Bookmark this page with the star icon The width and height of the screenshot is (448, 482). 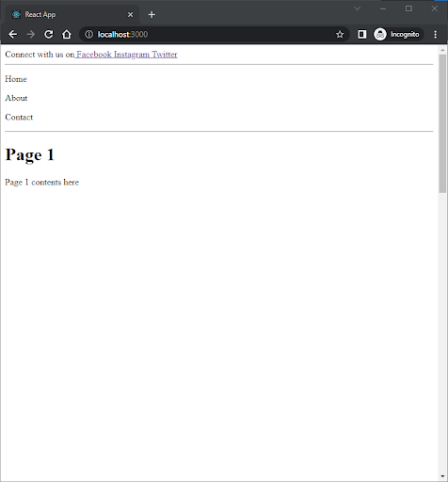[x=340, y=34]
